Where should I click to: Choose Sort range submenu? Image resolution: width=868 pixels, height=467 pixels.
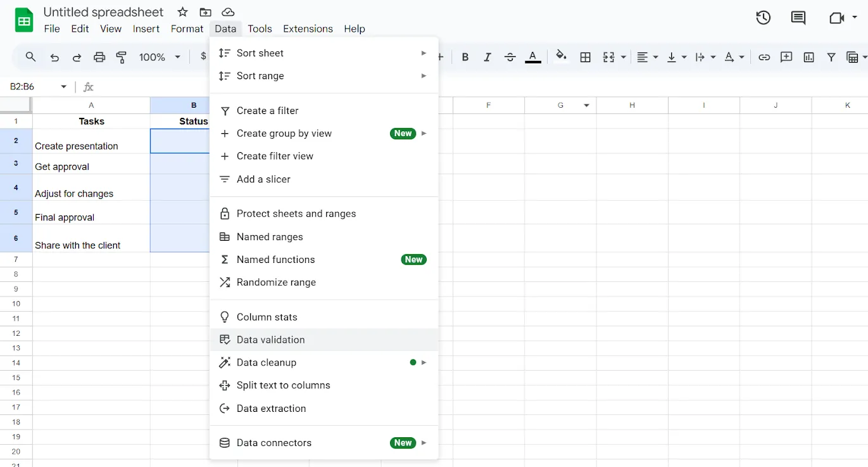pyautogui.click(x=324, y=76)
